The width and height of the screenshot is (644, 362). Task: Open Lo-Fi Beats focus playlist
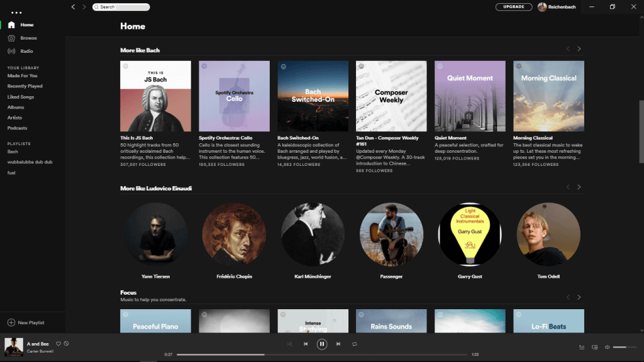[548, 321]
